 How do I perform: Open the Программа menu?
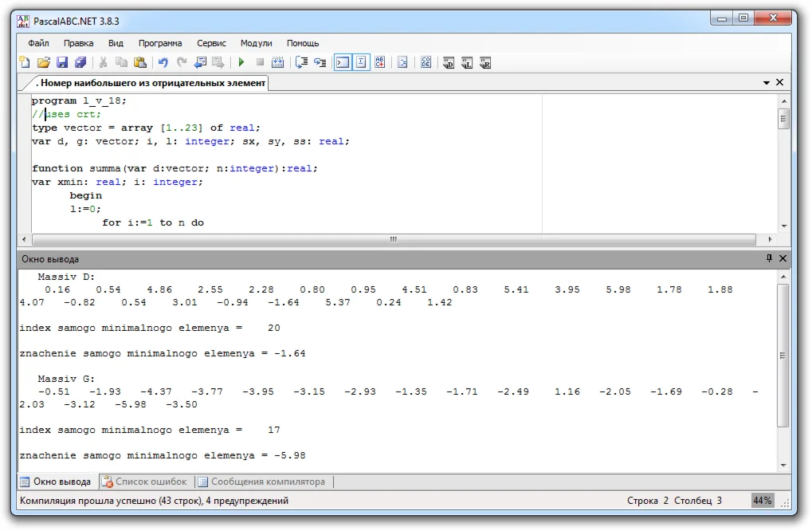click(159, 43)
